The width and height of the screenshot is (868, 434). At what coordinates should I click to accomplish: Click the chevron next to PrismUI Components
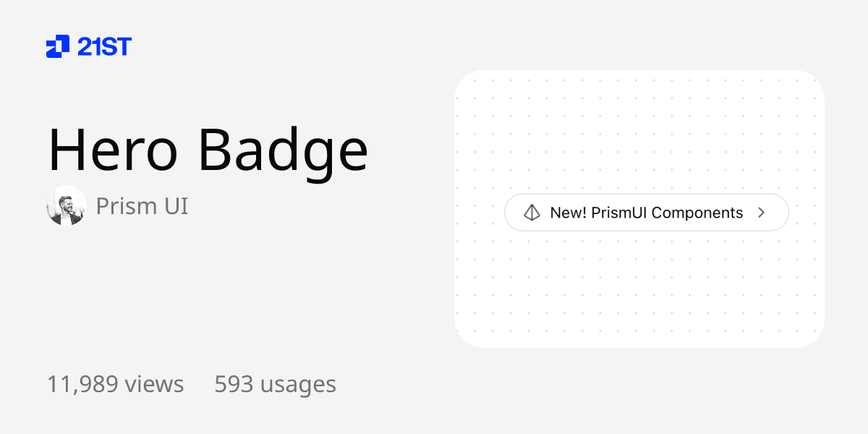coord(761,212)
